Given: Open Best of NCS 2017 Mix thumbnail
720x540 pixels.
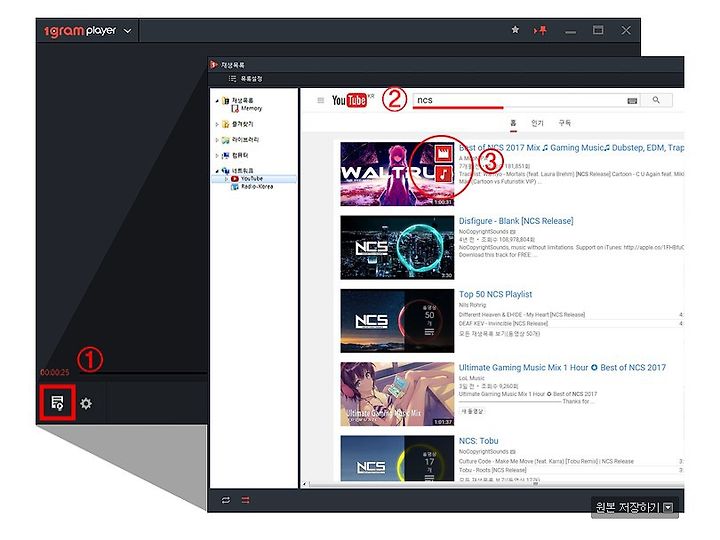Looking at the screenshot, I should pos(397,174).
